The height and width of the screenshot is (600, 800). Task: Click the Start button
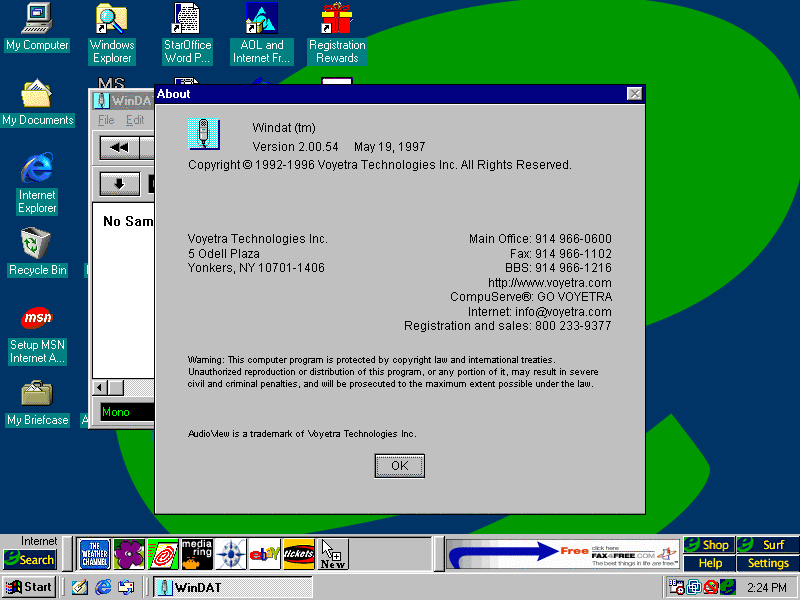coord(30,587)
